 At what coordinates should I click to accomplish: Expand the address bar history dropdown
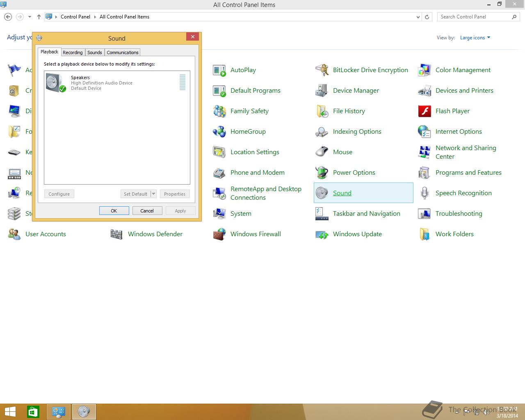coord(418,17)
